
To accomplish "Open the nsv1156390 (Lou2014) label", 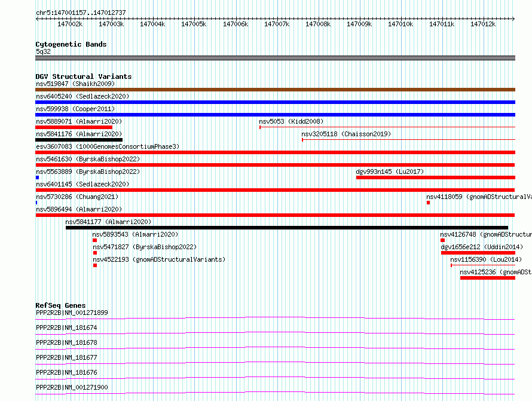I will click(x=486, y=259).
